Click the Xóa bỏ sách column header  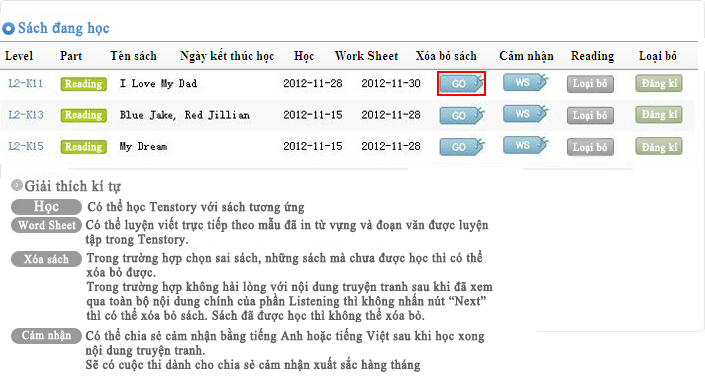[446, 56]
